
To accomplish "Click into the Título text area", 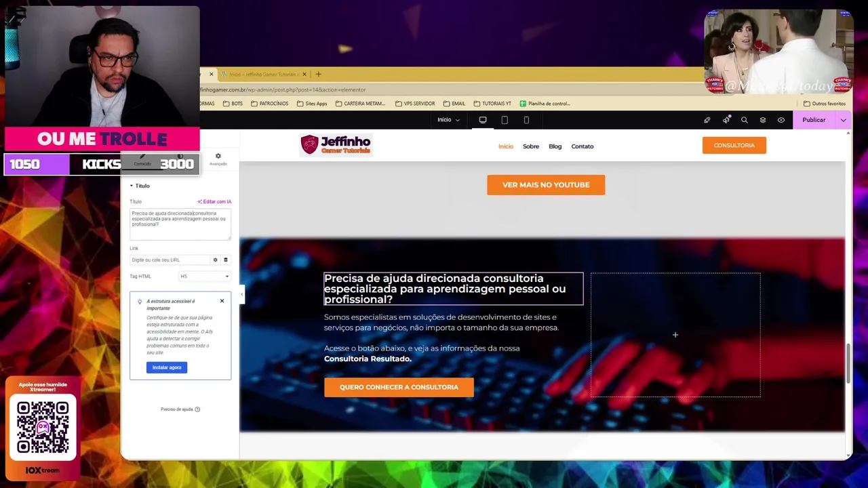I will point(180,224).
